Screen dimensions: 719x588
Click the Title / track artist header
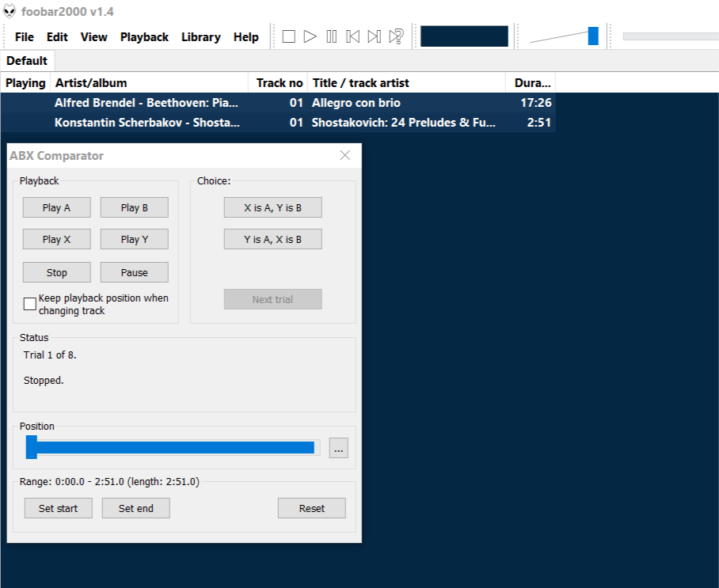click(406, 83)
